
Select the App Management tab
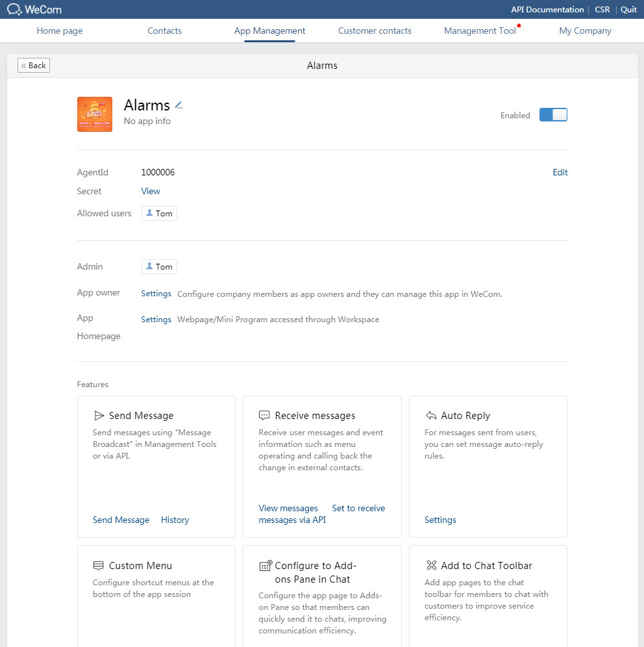tap(269, 31)
